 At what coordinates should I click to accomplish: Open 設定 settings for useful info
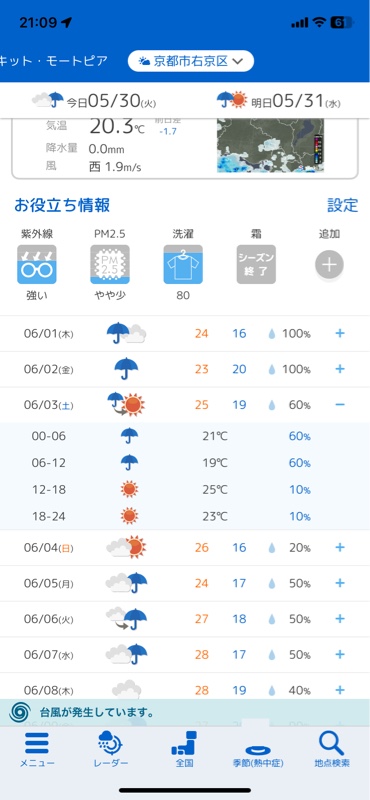tap(343, 205)
